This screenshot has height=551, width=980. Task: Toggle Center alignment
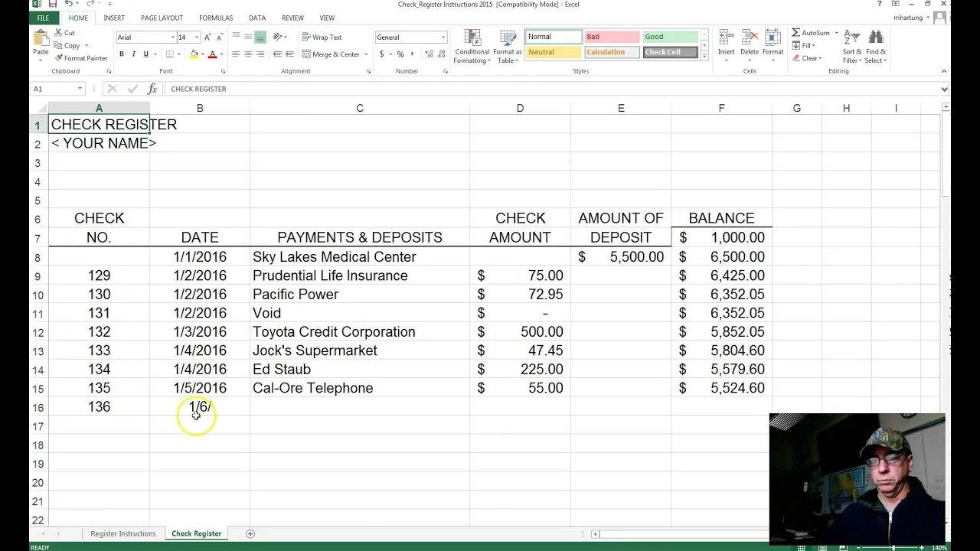pyautogui.click(x=248, y=54)
